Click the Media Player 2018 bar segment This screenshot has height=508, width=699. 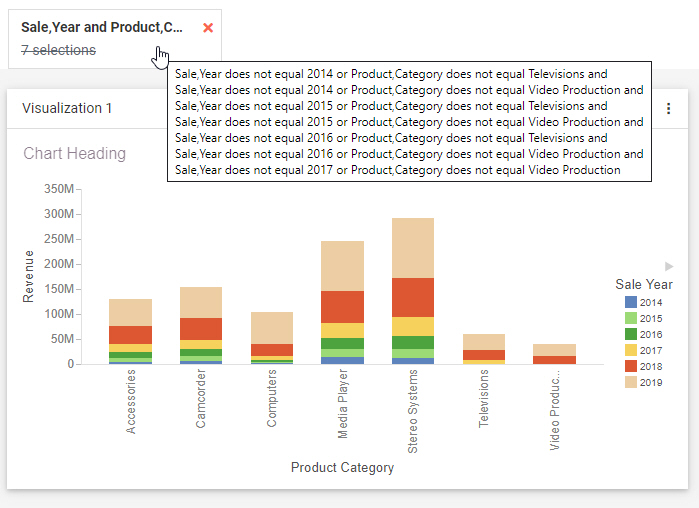click(342, 306)
